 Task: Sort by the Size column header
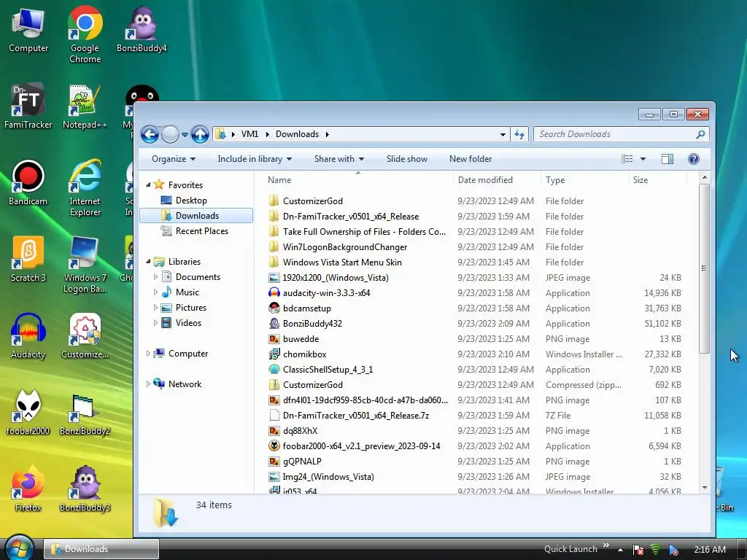[657, 180]
